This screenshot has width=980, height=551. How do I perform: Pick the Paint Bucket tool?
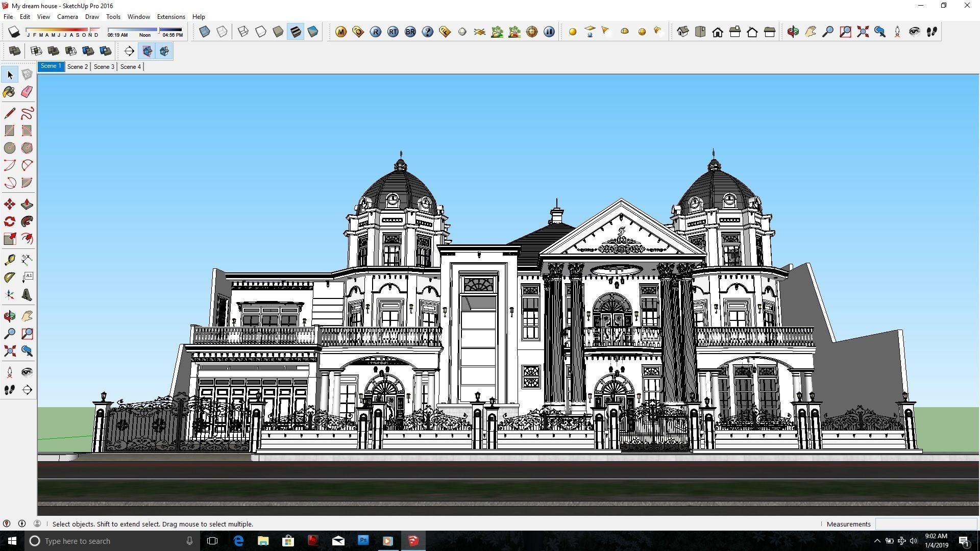pyautogui.click(x=10, y=92)
